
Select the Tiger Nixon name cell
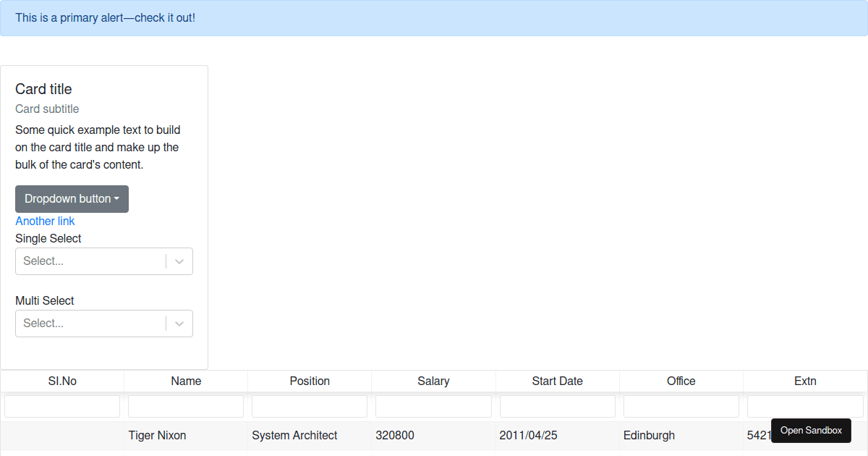[x=157, y=436]
